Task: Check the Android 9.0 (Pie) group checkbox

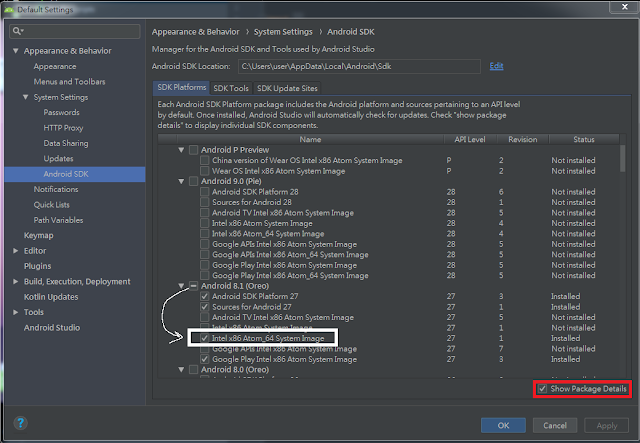Action: [193, 181]
